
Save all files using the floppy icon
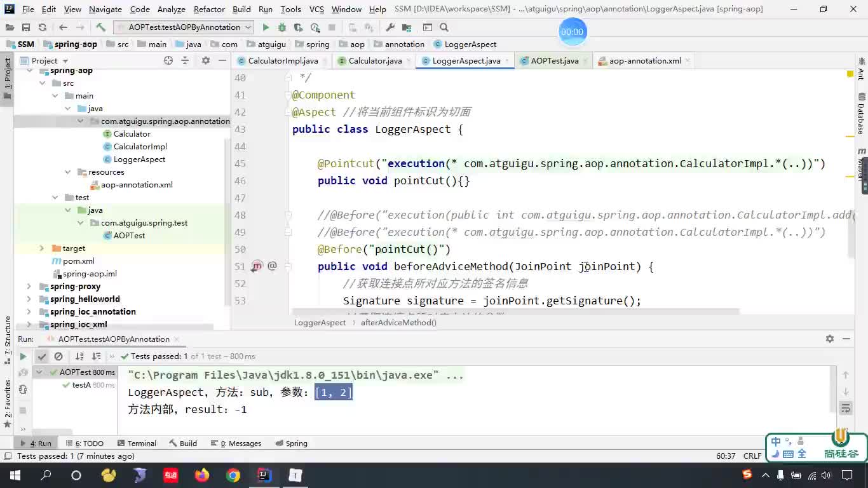pos(26,27)
